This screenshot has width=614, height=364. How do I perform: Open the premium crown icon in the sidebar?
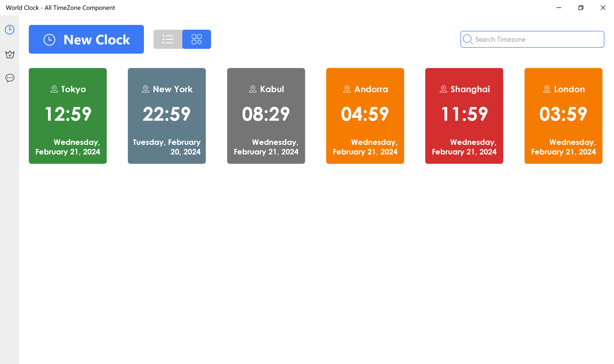coord(10,54)
